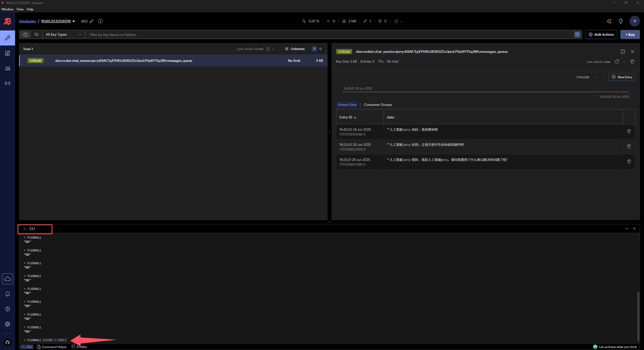The height and width of the screenshot is (350, 644).
Task: Open the Pub/Sub sidebar icon
Action: pyautogui.click(x=8, y=83)
